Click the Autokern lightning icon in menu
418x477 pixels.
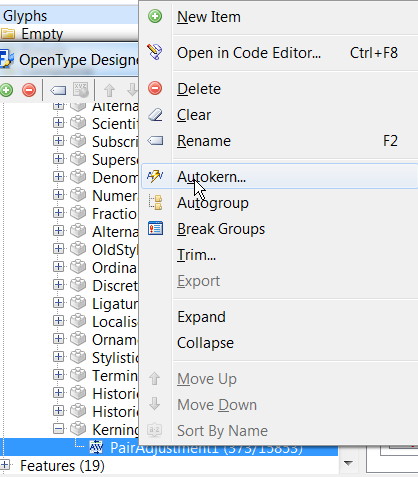155,176
